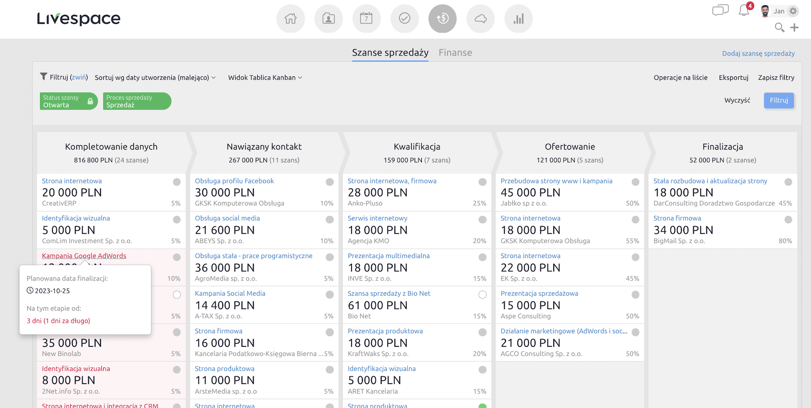Open the notifications bell icon

[744, 10]
